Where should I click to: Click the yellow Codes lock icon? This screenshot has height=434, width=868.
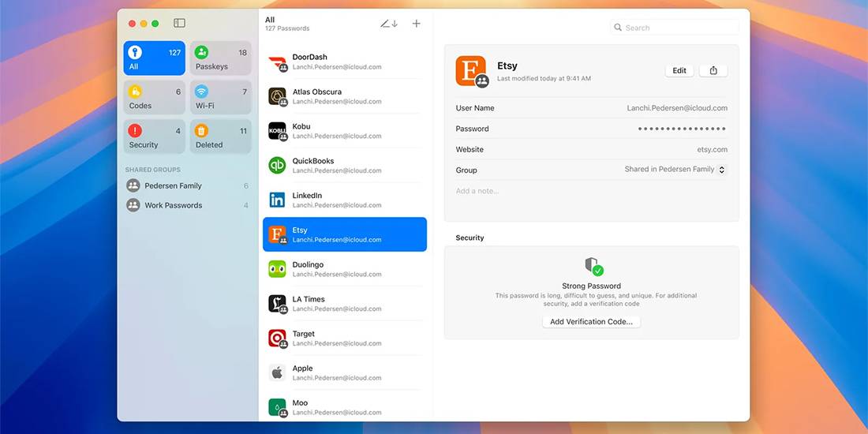[x=134, y=92]
